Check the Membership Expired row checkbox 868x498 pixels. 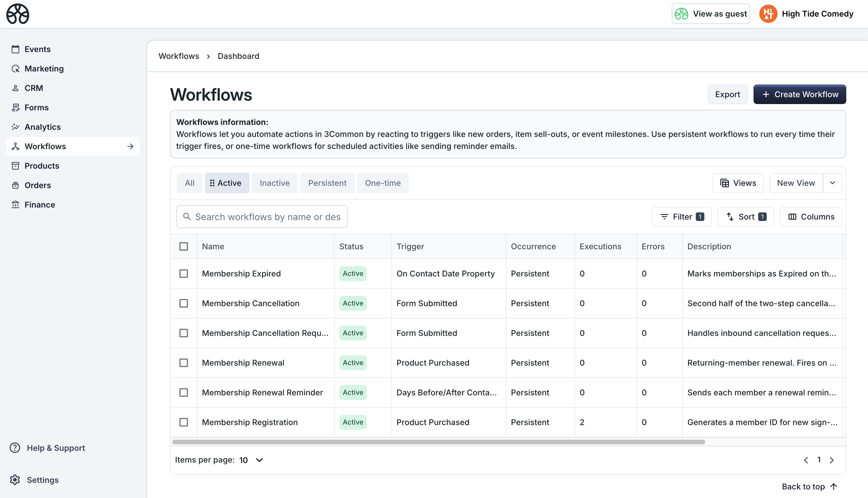[x=184, y=274]
